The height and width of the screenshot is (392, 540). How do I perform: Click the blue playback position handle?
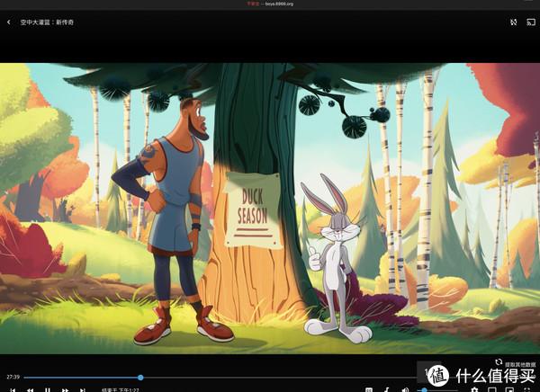(x=140, y=378)
